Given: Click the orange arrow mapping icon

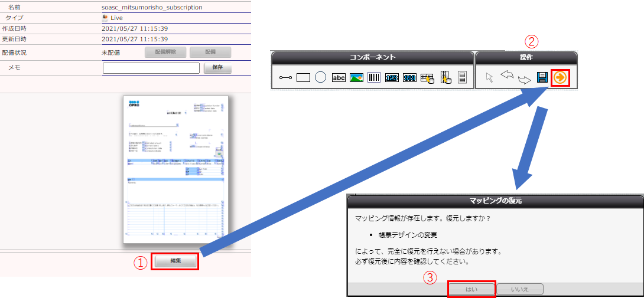Looking at the screenshot, I should pos(559,77).
